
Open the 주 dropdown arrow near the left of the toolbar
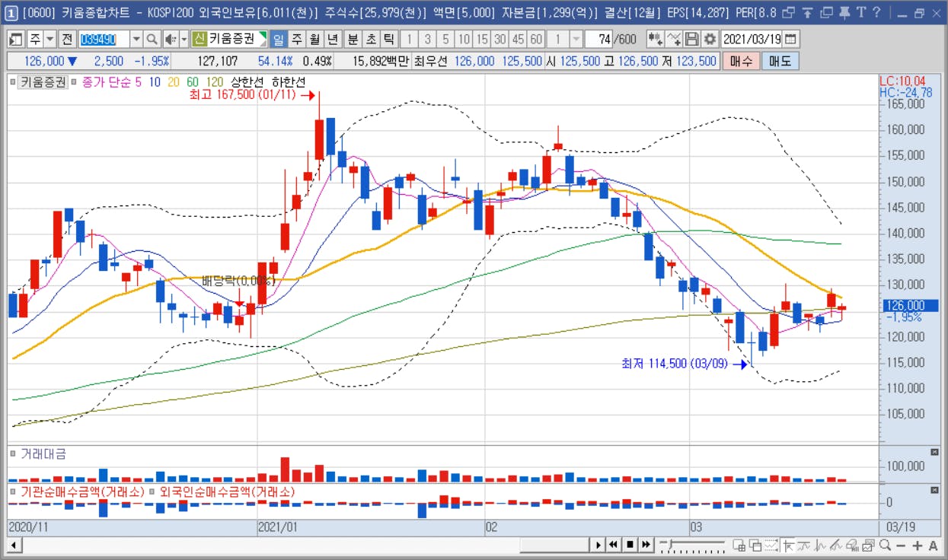[50, 39]
